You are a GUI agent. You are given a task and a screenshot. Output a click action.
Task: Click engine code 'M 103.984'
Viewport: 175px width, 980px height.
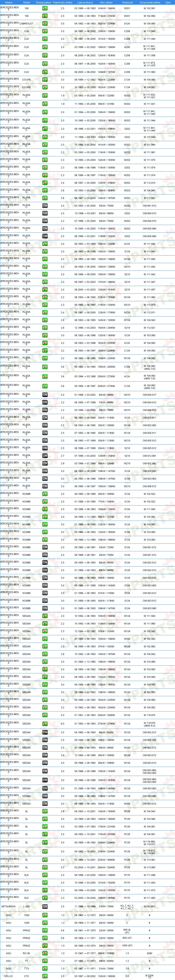click(149, 819)
